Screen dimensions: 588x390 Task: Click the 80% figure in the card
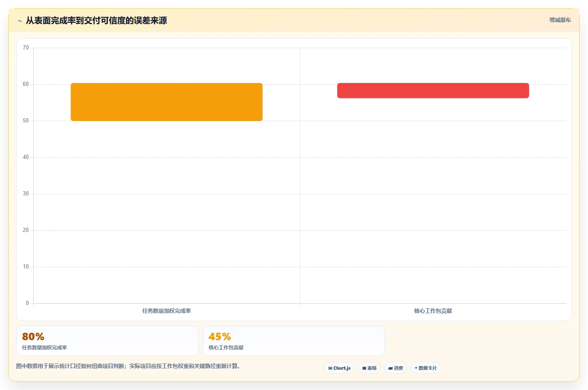33,336
